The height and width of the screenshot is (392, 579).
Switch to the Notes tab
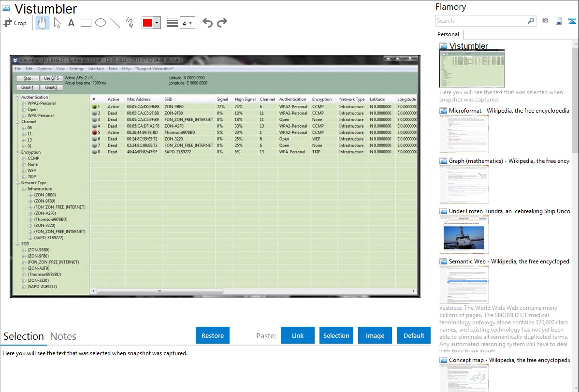(63, 336)
